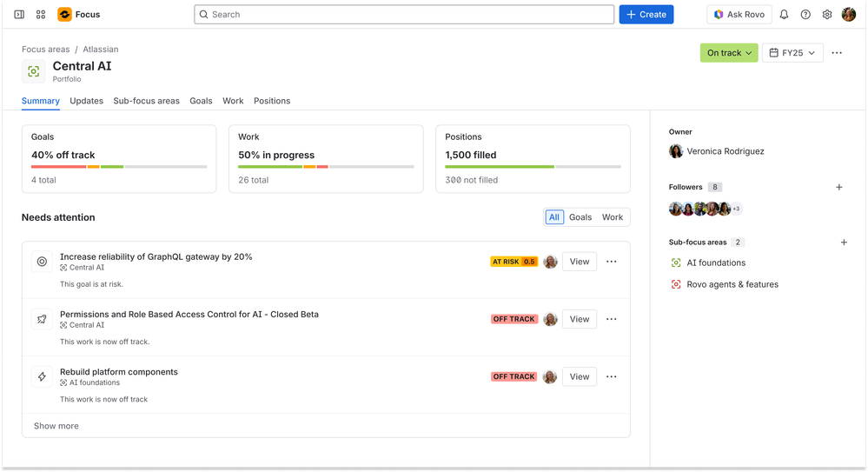
Task: Open the page-level more actions menu
Action: 837,53
